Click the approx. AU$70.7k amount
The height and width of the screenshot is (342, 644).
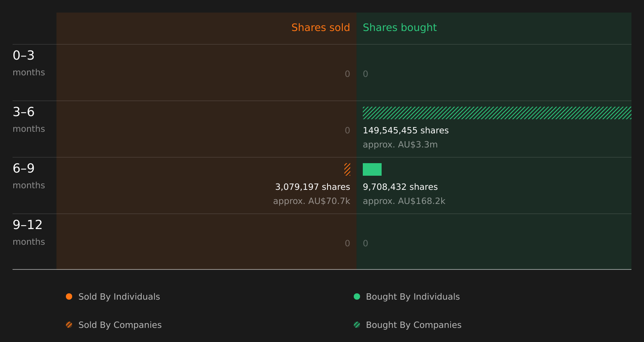click(x=311, y=201)
